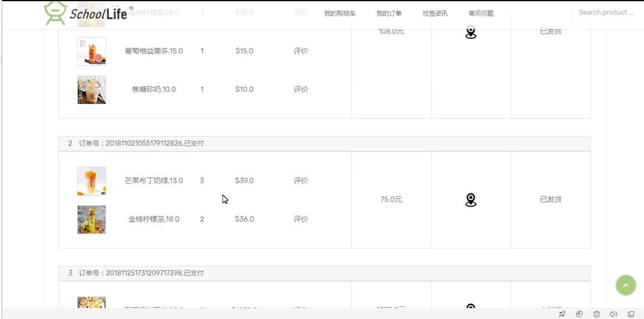The height and width of the screenshot is (319, 644).
Task: Open the 葡萄柚益菌多 product thumbnail
Action: coord(91,51)
